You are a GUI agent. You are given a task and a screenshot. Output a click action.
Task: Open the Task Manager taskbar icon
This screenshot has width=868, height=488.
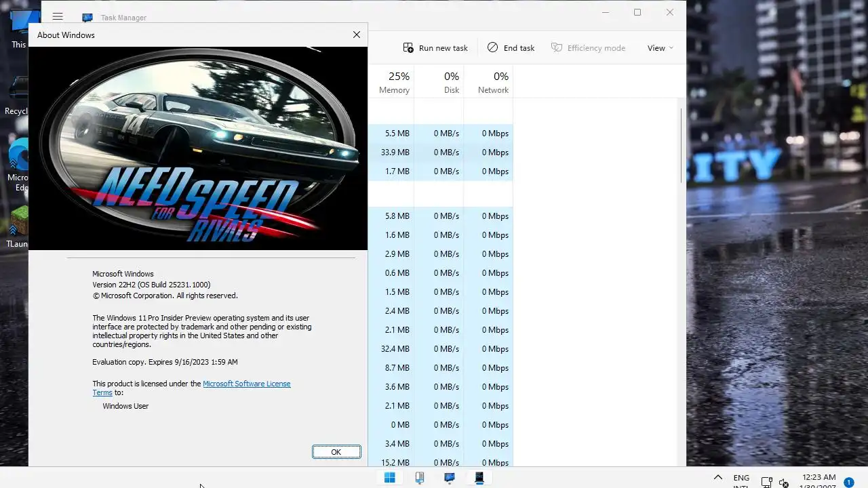(450, 478)
